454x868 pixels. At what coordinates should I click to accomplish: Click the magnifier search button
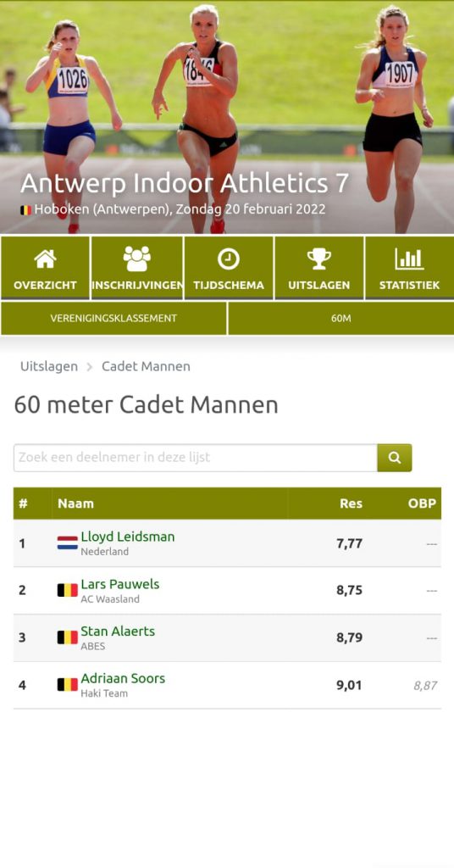point(394,458)
